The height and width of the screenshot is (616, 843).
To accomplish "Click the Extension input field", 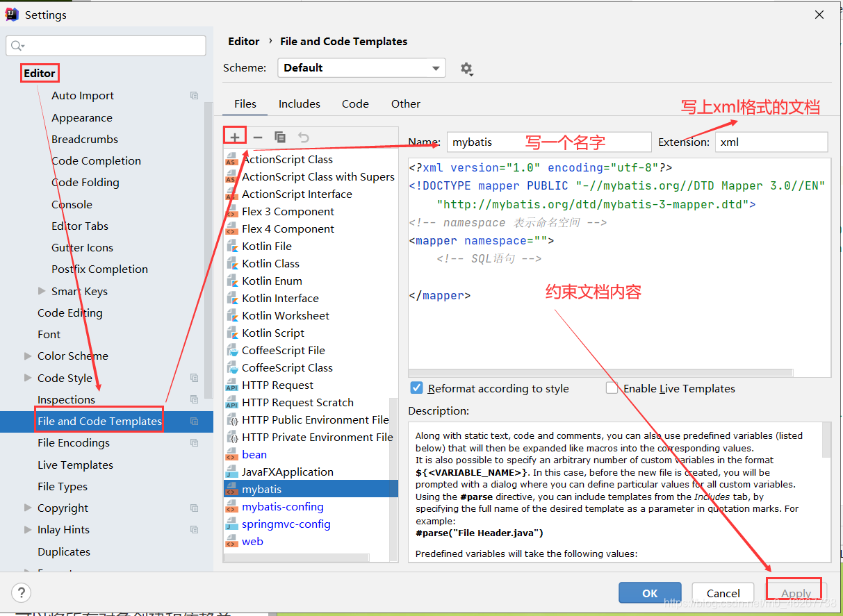I will click(771, 142).
